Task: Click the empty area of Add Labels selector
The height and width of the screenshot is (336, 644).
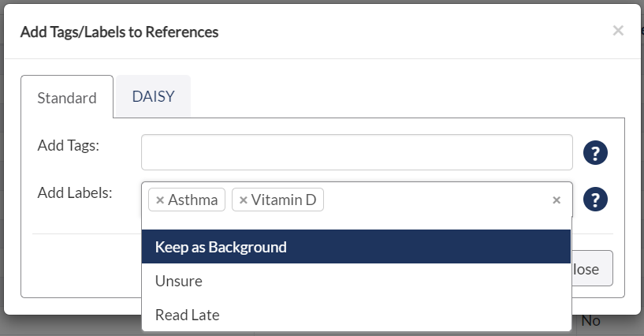Action: [435, 200]
